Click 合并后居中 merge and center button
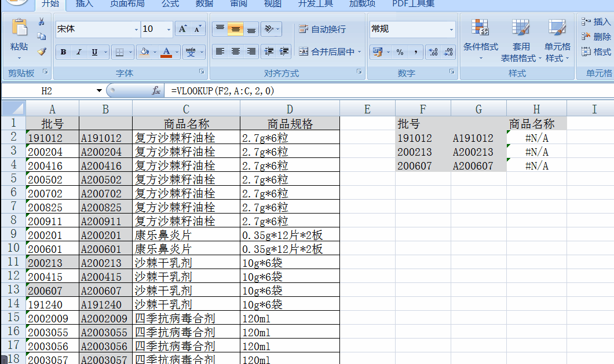Image resolution: width=614 pixels, height=364 pixels. [327, 52]
